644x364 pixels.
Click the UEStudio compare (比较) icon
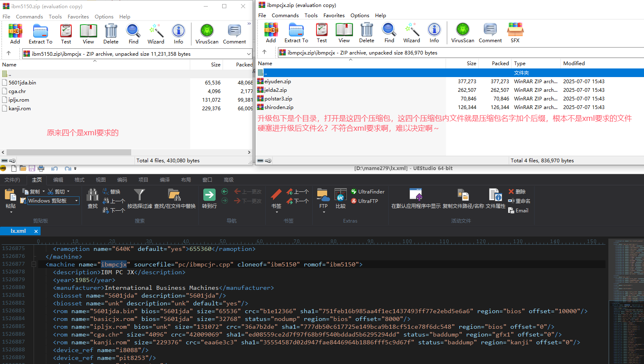(x=341, y=195)
